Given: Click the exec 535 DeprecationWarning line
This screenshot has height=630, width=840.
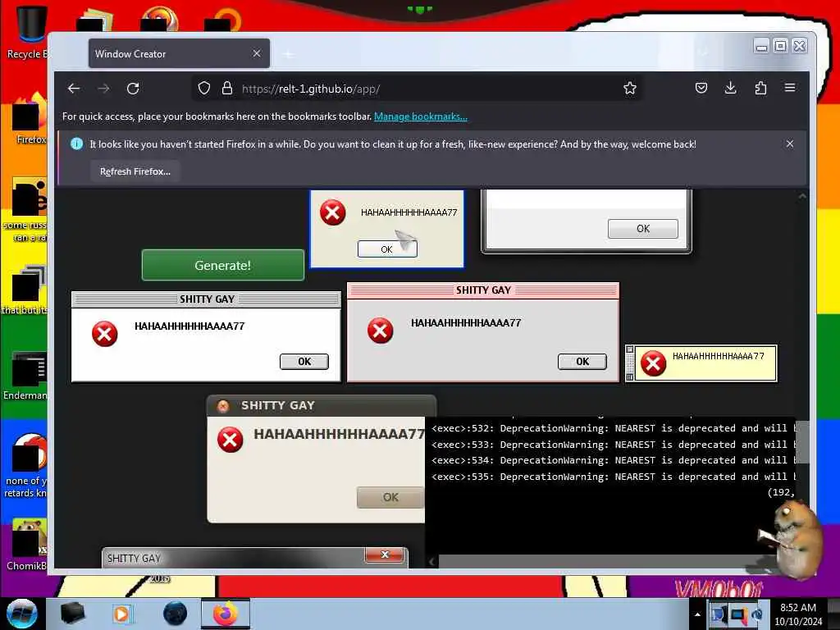Looking at the screenshot, I should click(x=614, y=477).
